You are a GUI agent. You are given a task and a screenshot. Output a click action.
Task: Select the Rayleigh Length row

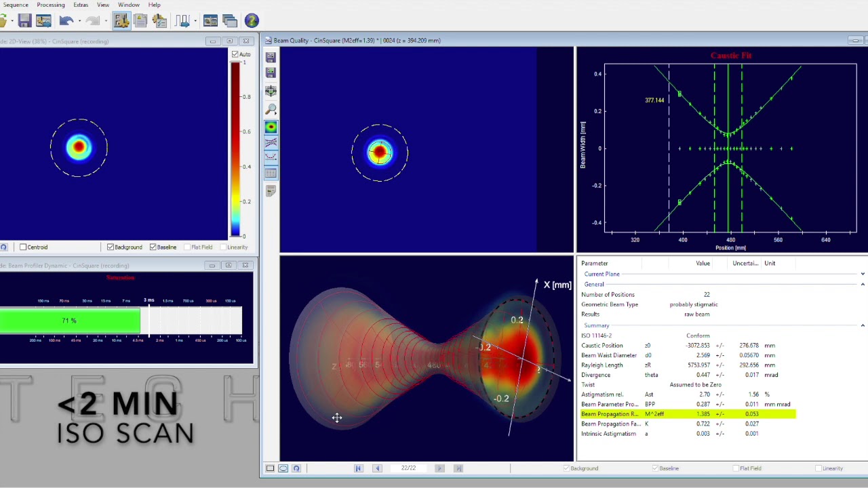[687, 365]
